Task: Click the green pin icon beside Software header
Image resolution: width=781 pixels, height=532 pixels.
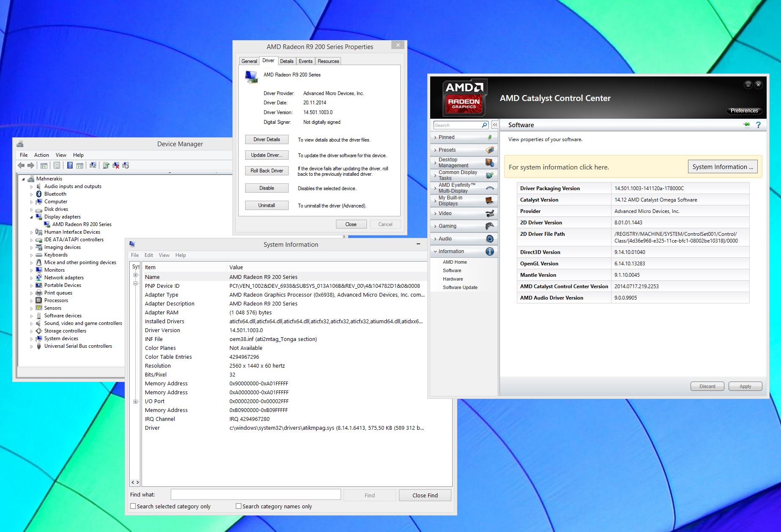Action: point(746,125)
